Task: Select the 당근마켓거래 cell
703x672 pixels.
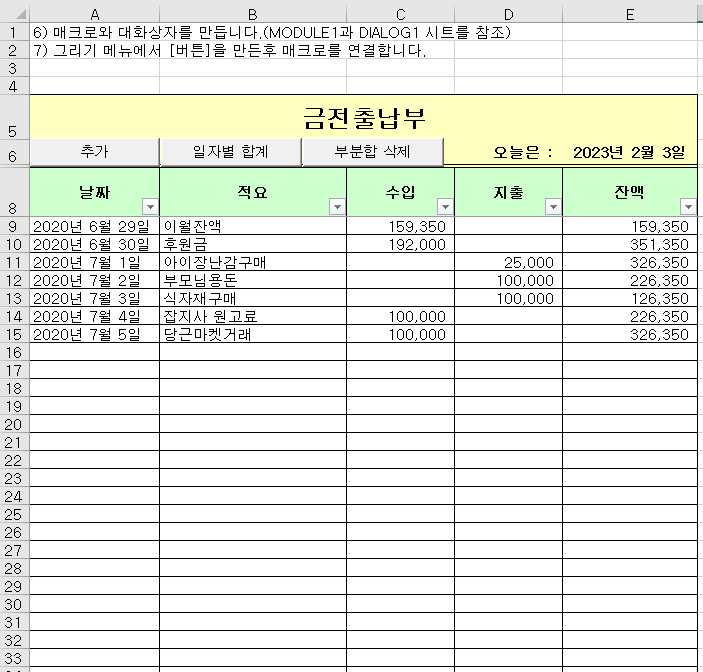Action: 253,334
